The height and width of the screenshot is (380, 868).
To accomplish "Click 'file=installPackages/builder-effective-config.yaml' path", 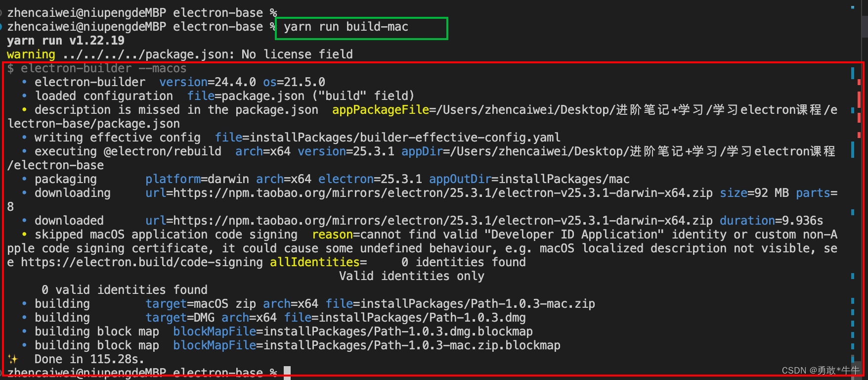I will [388, 138].
